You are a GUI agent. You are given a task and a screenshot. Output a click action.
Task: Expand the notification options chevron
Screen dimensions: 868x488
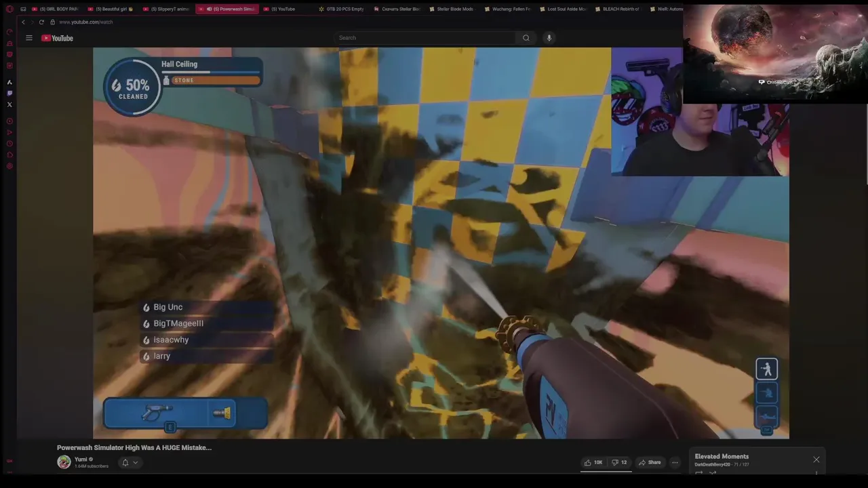coord(135,462)
